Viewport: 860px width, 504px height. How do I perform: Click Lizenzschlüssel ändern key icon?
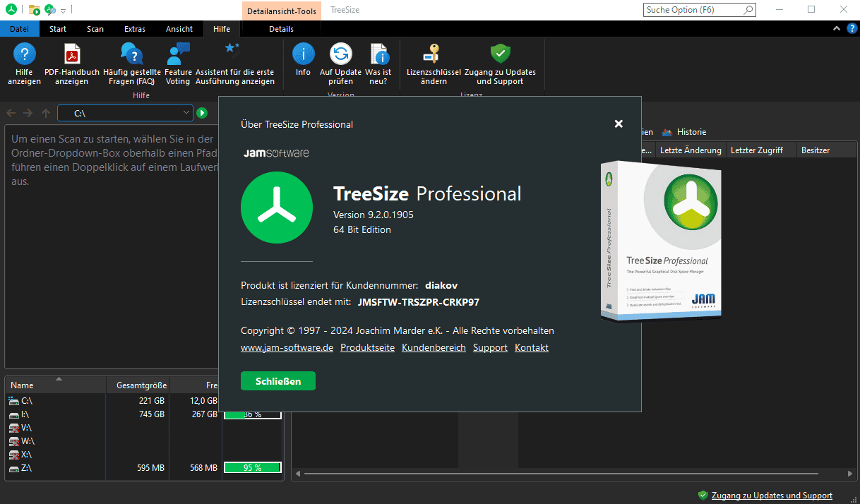click(431, 54)
